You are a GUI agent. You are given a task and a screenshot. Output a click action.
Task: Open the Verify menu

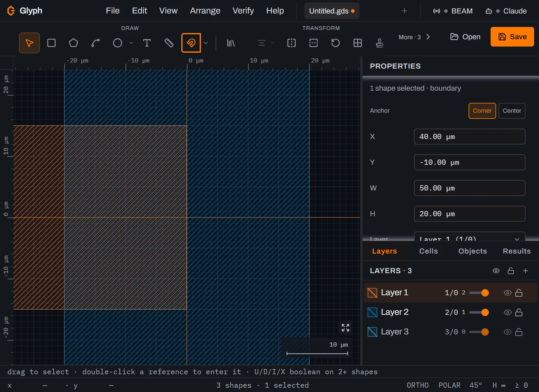pos(243,11)
